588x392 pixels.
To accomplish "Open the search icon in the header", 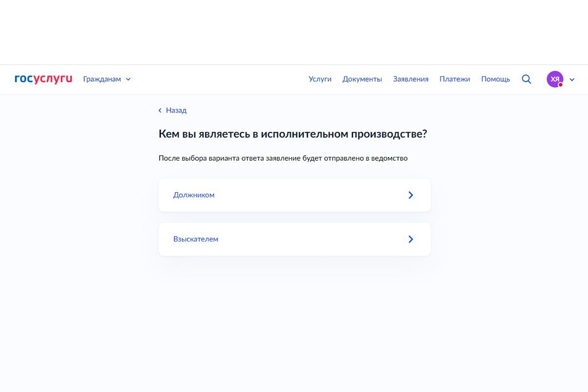I will [526, 79].
